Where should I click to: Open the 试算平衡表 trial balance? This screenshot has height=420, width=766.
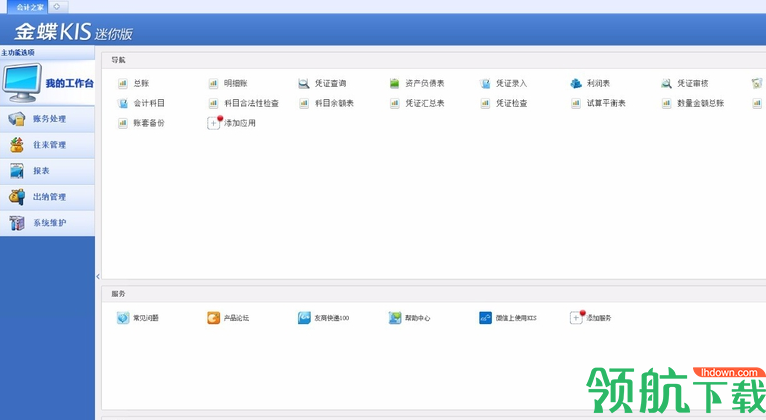pyautogui.click(x=598, y=103)
